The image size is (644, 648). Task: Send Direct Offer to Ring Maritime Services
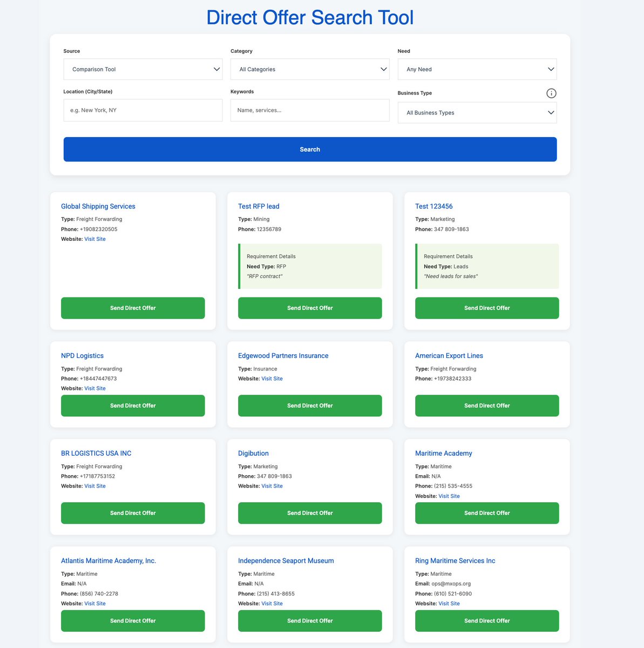487,621
